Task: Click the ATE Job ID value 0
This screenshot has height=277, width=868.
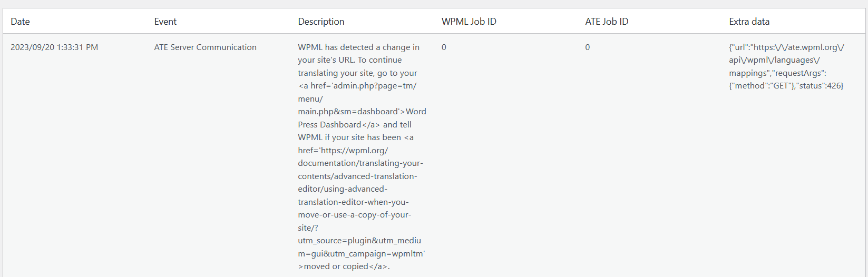Action: click(x=587, y=47)
